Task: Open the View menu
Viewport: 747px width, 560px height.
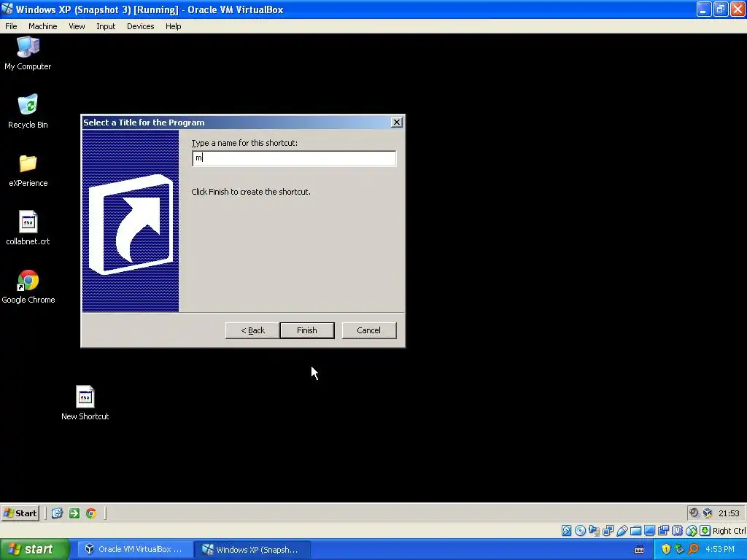Action: [x=77, y=26]
